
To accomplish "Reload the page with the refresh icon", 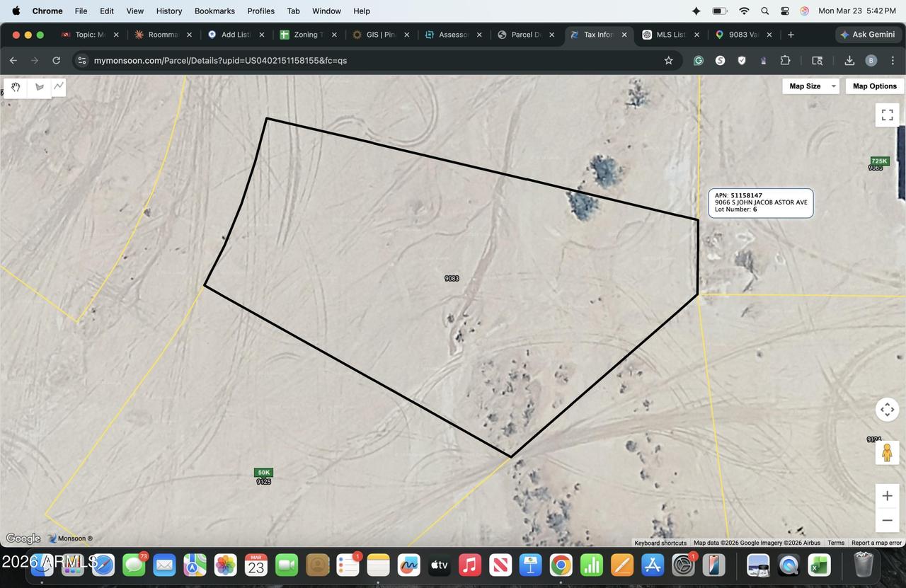I will [x=56, y=61].
